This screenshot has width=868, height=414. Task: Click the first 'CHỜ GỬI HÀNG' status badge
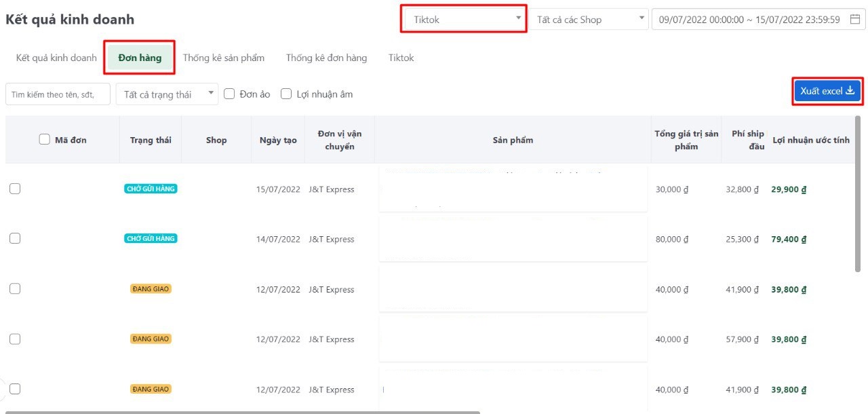[150, 189]
